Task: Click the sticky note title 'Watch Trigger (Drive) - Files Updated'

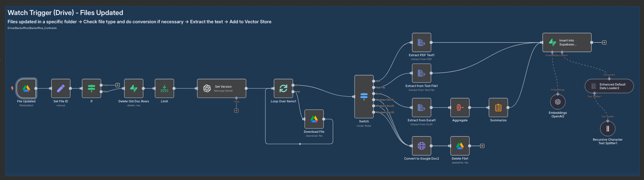Action: pos(65,13)
